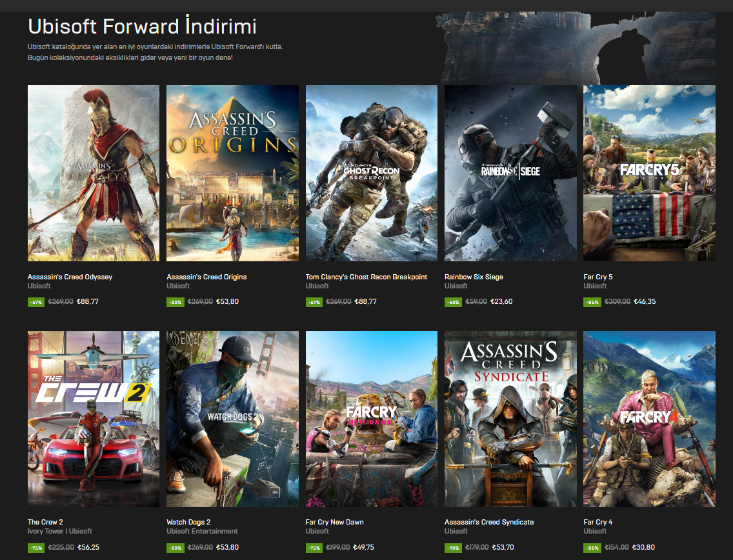
Task: Click the ₺23,60 price of Rainbow Six Siege
Action: (501, 301)
